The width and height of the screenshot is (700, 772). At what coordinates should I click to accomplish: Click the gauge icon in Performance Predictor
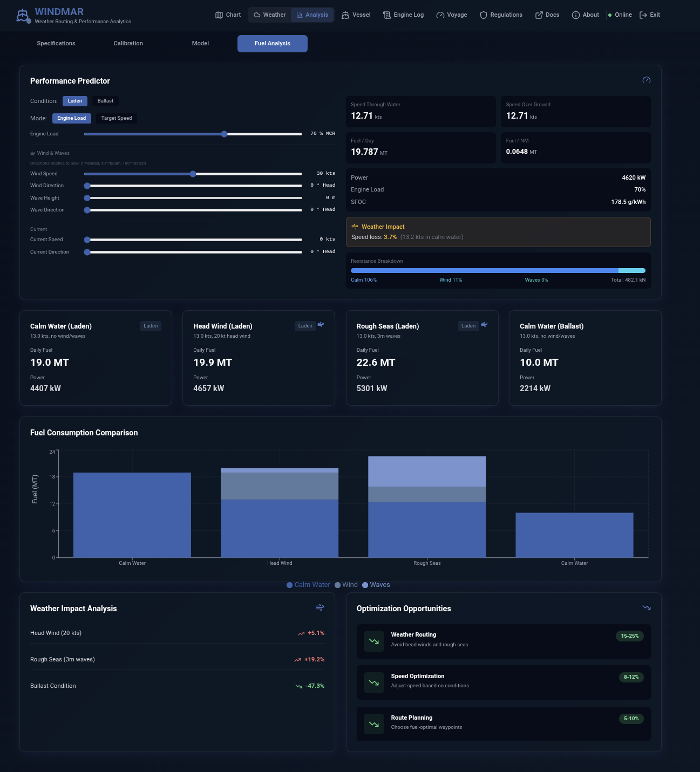click(646, 80)
